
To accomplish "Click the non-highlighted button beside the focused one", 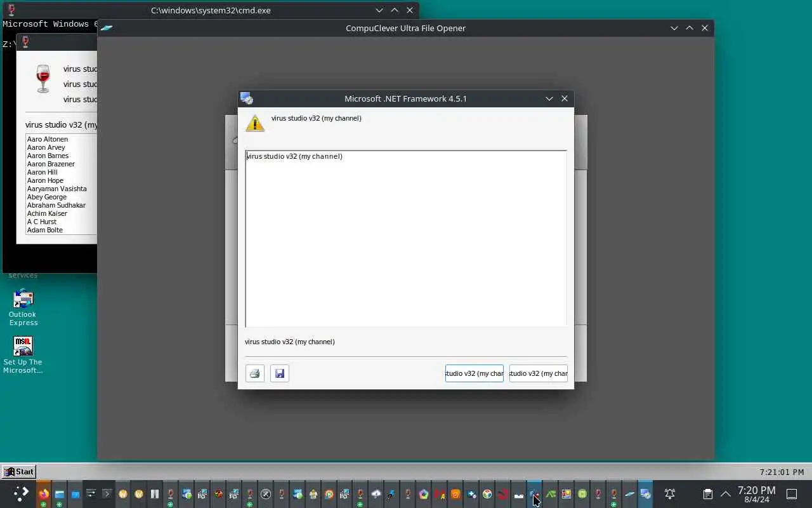I will (539, 373).
